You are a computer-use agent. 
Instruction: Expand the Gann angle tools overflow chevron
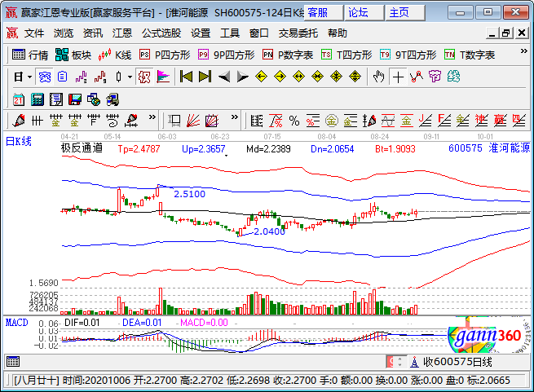(x=234, y=117)
